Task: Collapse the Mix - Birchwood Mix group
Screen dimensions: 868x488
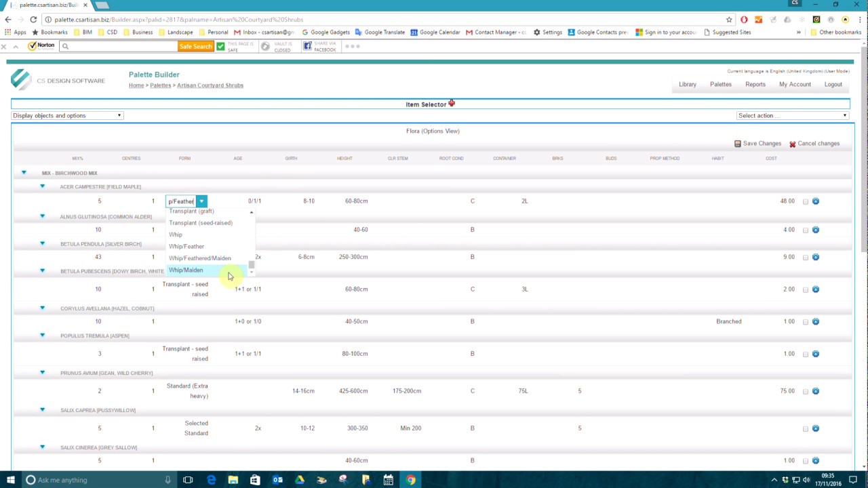Action: [x=24, y=173]
